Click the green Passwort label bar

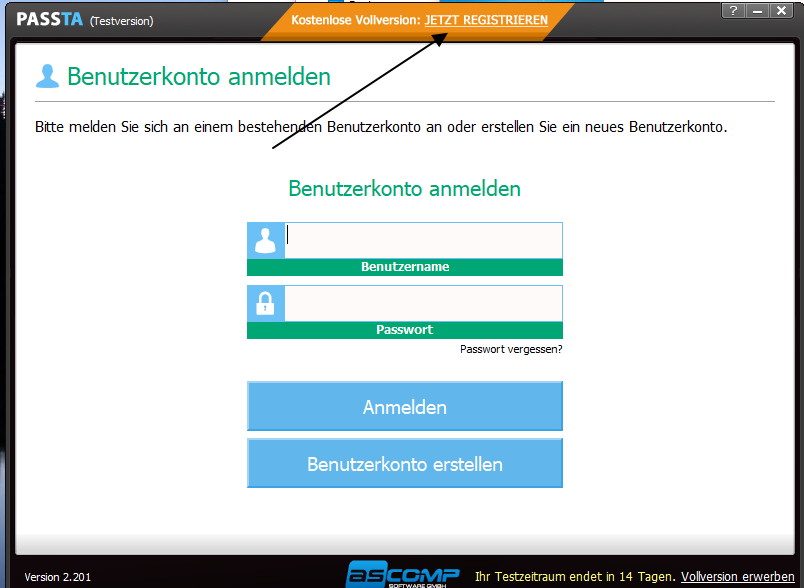(405, 330)
